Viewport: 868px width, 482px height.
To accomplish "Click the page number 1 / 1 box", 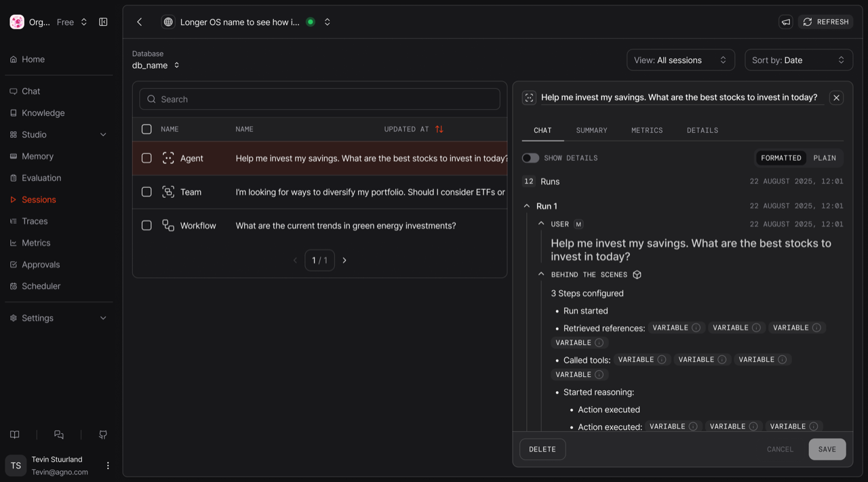I will 319,260.
